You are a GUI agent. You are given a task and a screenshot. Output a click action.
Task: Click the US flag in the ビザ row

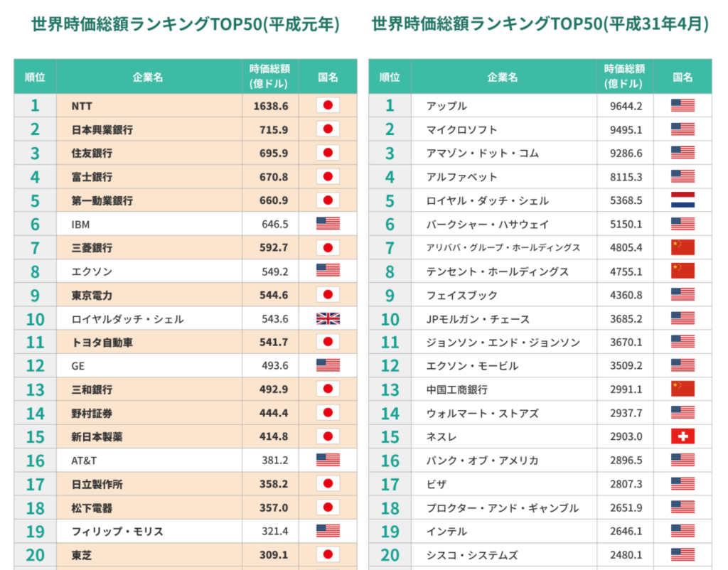point(682,484)
